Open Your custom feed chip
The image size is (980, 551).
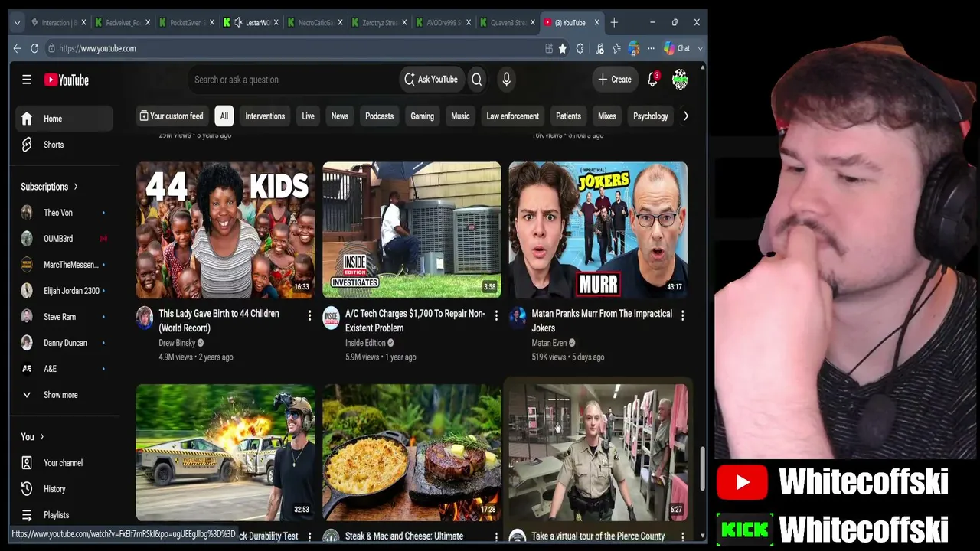pyautogui.click(x=171, y=116)
